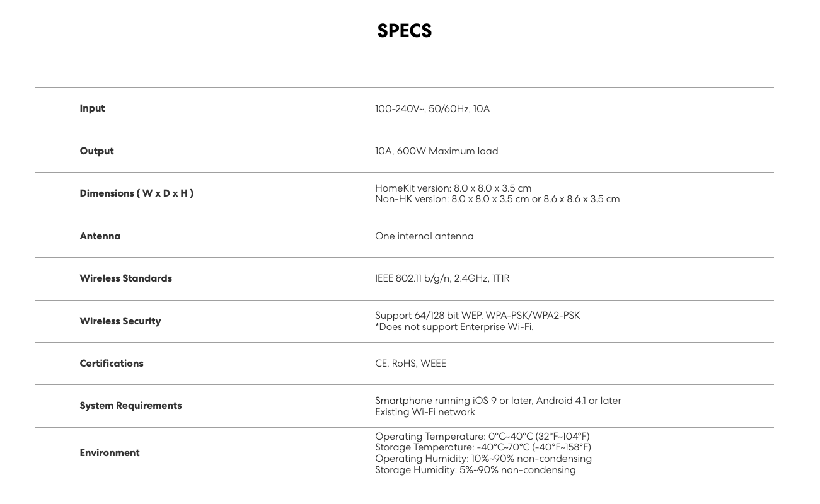Viewport: 820px width, 504px height.
Task: Click the Enterprise Wi-Fi footnote line
Action: click(x=454, y=327)
